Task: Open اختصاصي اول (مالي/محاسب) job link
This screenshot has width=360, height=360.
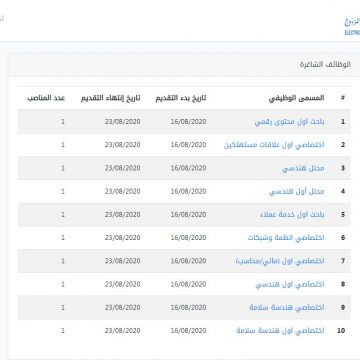Action: [280, 261]
